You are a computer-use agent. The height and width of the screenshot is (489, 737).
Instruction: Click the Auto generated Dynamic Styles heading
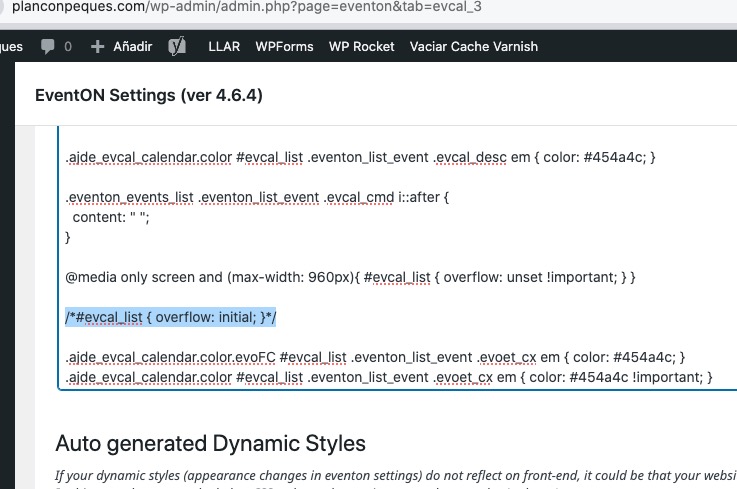coord(211,443)
